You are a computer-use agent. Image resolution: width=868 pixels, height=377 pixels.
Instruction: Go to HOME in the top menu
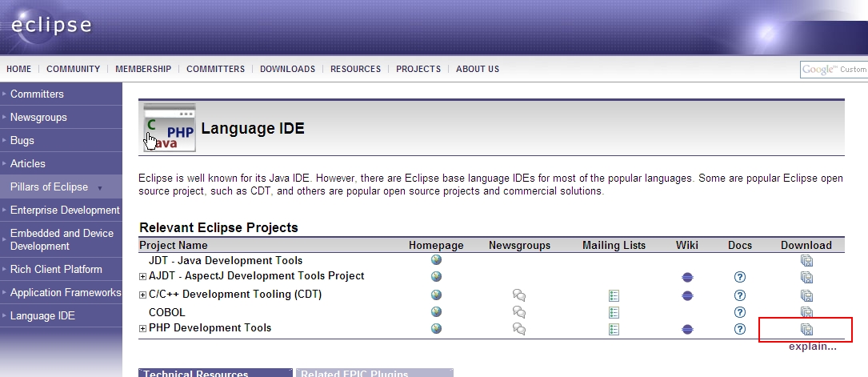tap(19, 69)
